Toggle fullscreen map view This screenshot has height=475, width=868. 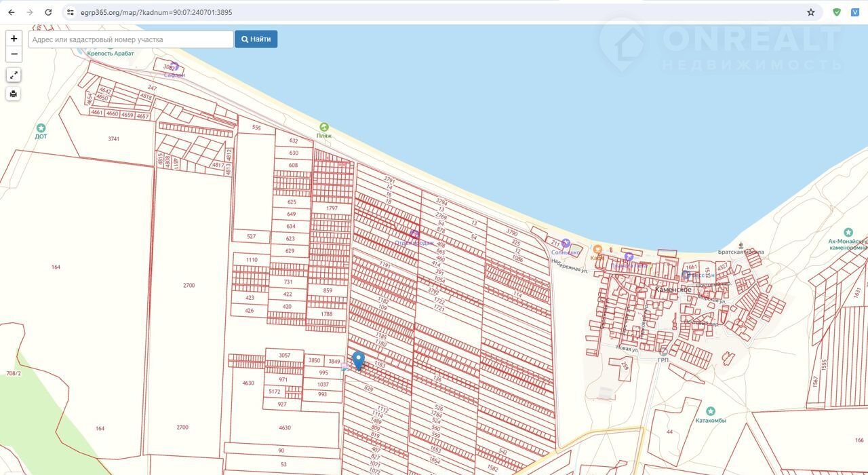click(14, 75)
